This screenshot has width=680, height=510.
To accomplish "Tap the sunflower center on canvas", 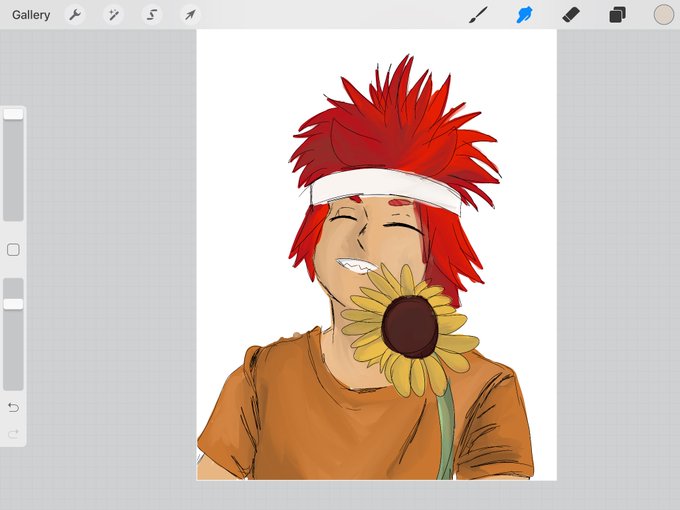I will coord(409,327).
